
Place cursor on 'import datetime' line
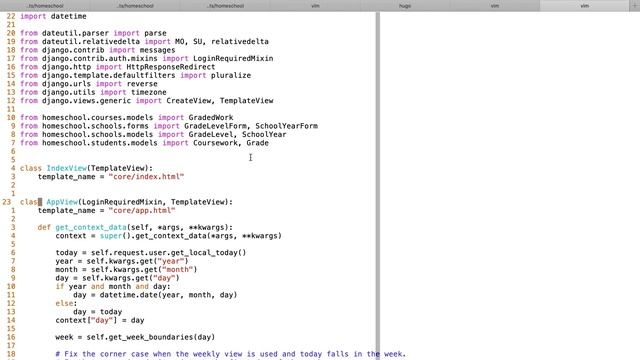point(53,16)
